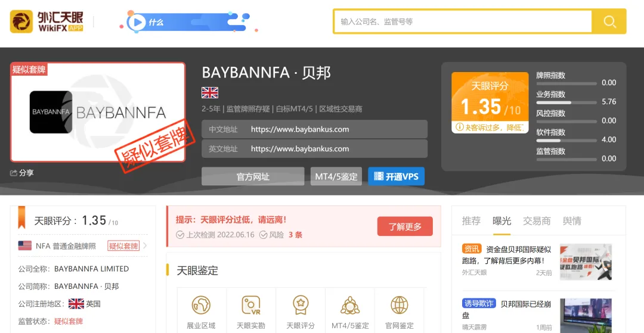Click thumbnail of 贝邦国际已经崩盘 article

coord(586,316)
